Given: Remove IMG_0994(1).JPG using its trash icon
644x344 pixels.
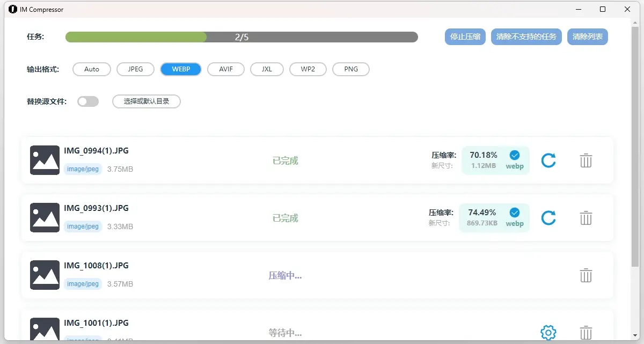Looking at the screenshot, I should coord(586,160).
